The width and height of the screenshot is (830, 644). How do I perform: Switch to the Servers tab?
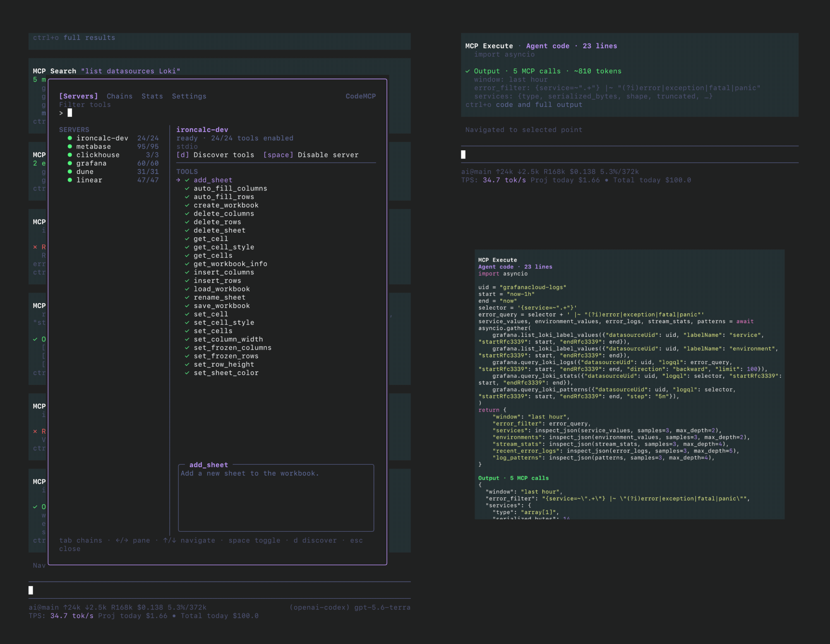click(79, 96)
